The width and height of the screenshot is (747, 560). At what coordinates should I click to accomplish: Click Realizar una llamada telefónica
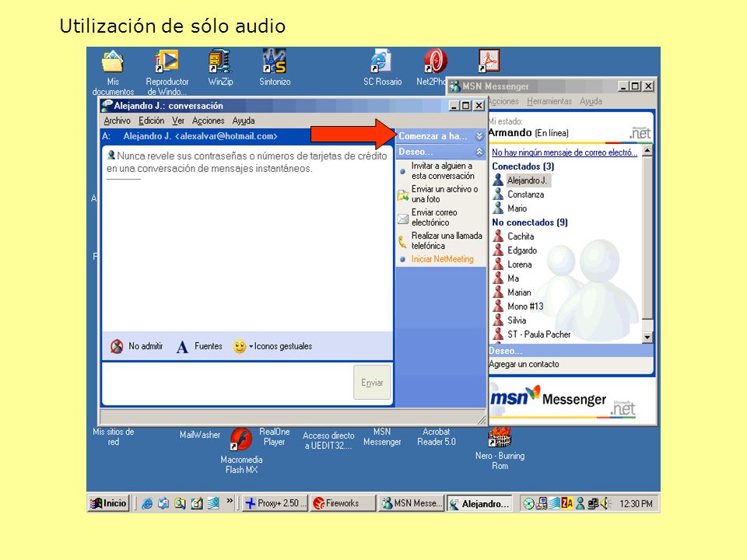[x=447, y=240]
